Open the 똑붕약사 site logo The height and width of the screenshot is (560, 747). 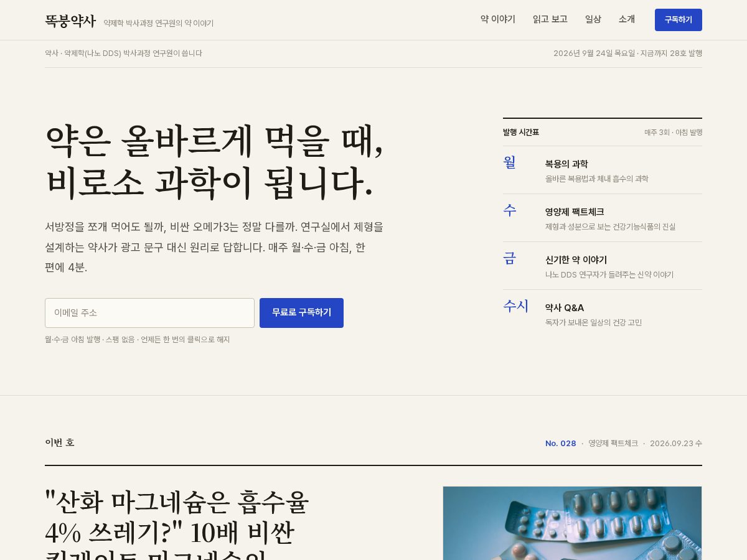pyautogui.click(x=70, y=21)
